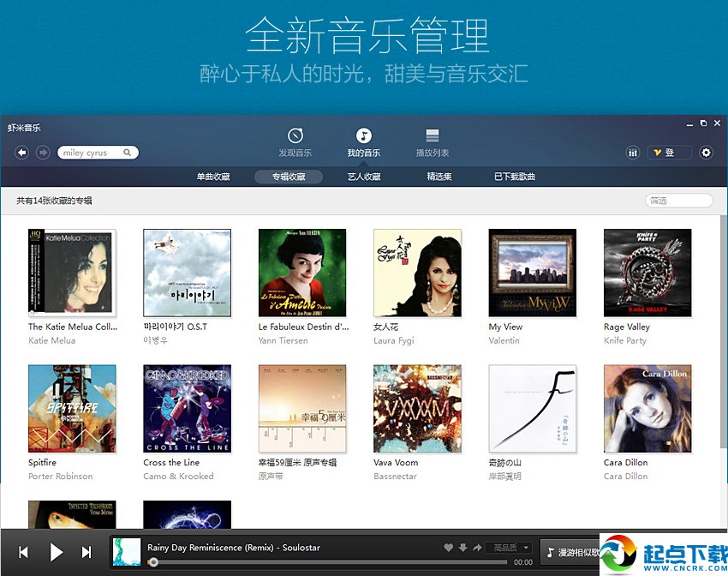Click artist name Katie Melua
This screenshot has width=728, height=576.
click(51, 340)
